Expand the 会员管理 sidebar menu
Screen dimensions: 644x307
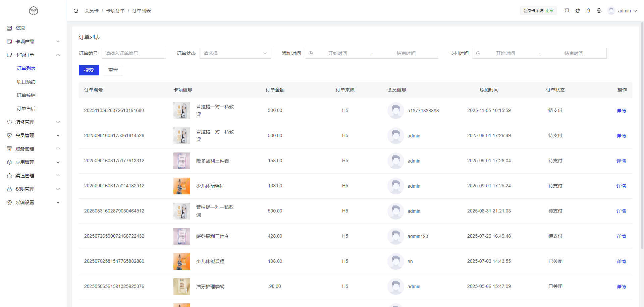point(33,135)
